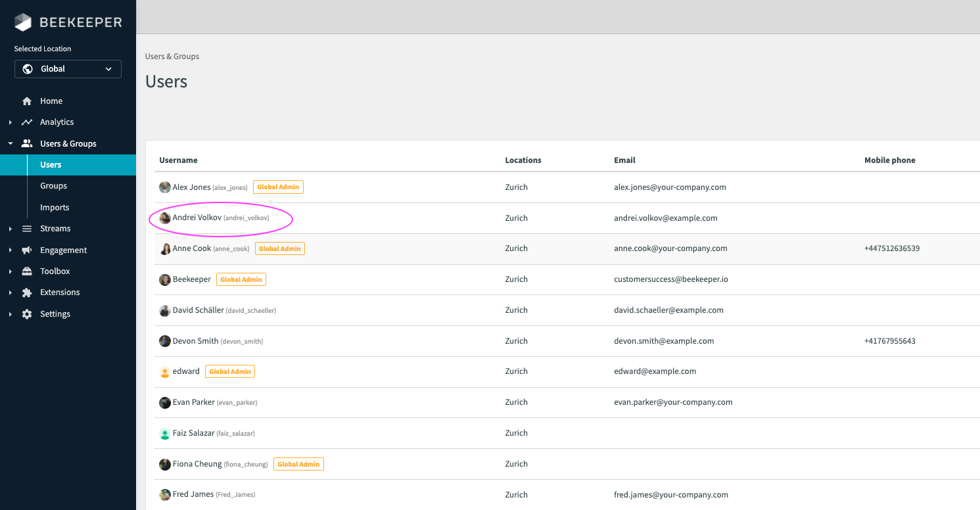
Task: Switch to the Groups menu item
Action: coord(53,185)
